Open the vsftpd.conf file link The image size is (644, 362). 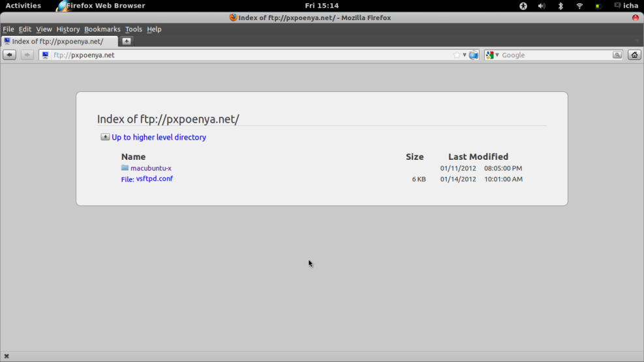(x=154, y=179)
